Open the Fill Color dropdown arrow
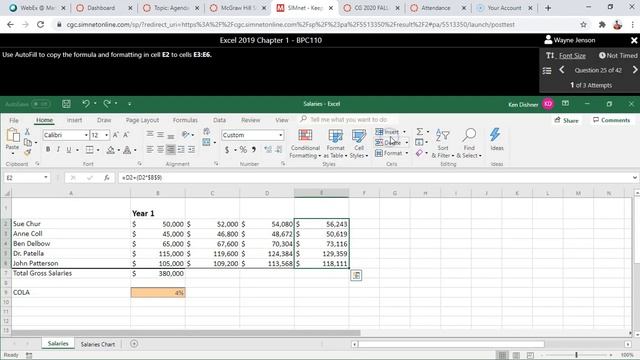The height and width of the screenshot is (360, 640). point(118,150)
